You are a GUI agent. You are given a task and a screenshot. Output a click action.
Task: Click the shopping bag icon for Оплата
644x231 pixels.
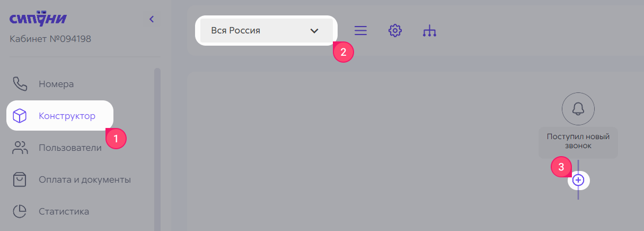click(x=20, y=179)
